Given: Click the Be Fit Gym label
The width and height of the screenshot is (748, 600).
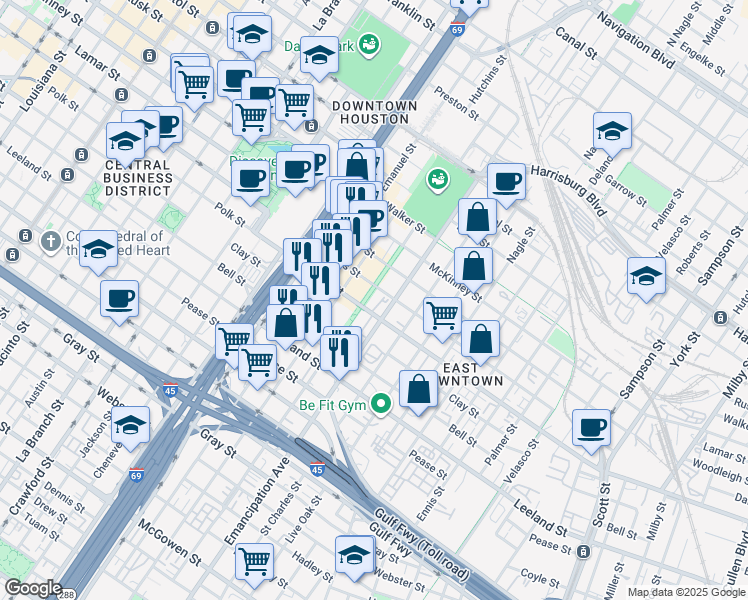Looking at the screenshot, I should click(x=332, y=405).
